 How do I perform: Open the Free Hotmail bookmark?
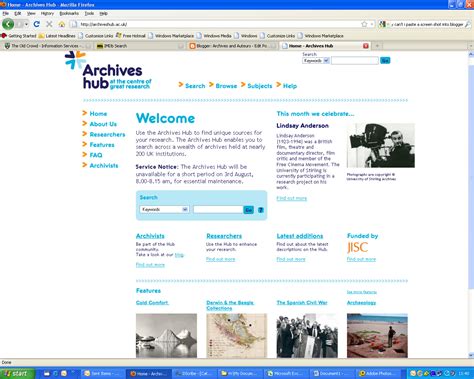[x=131, y=36]
